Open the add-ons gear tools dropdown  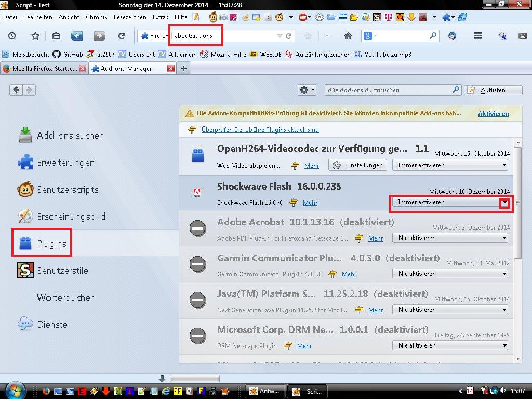pyautogui.click(x=307, y=90)
